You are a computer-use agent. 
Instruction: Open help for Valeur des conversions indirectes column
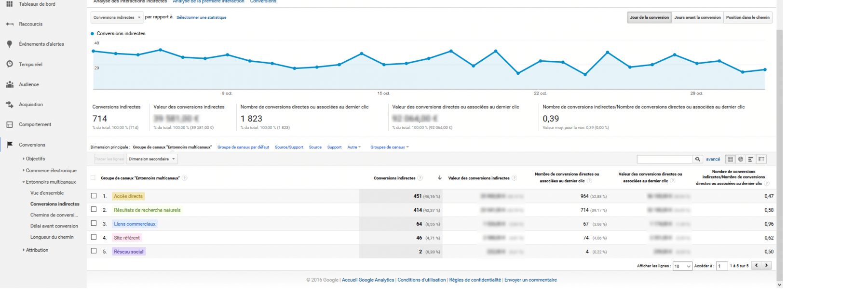point(514,178)
